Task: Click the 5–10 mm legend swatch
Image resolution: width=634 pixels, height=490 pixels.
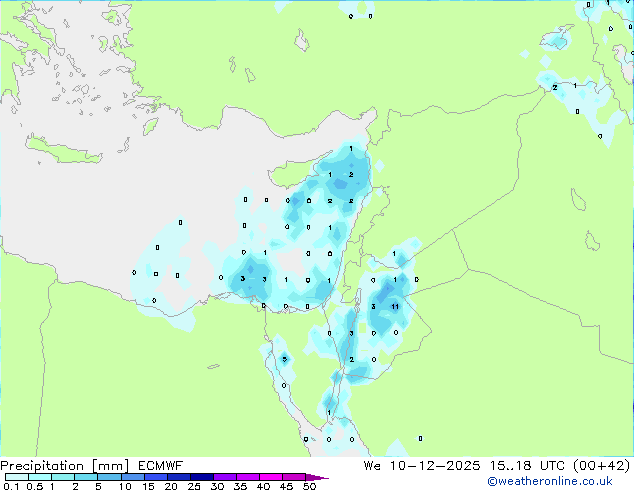Action: pyautogui.click(x=109, y=477)
